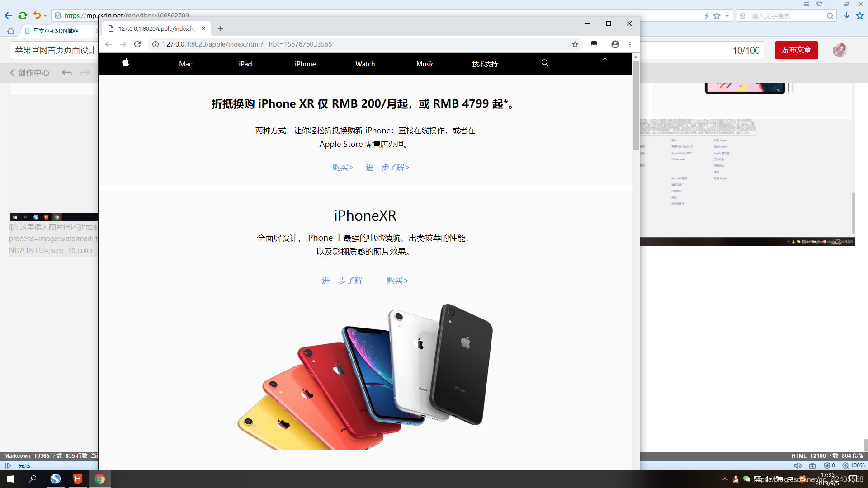The image size is (868, 488).
Task: Click the 进一步了解> link for trade-in offer
Action: point(388,168)
